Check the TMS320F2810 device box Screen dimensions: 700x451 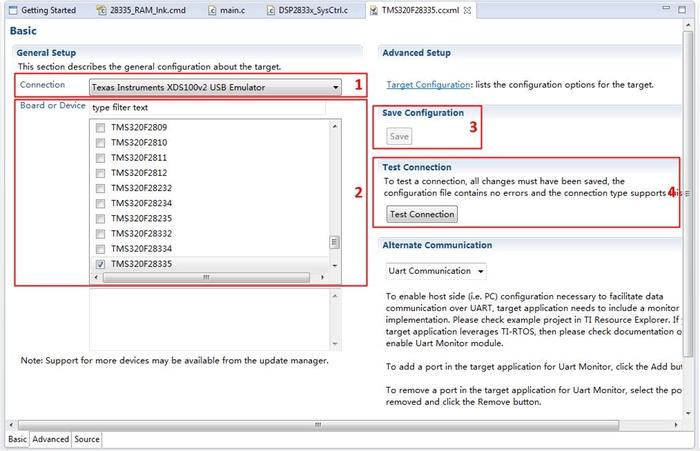(x=100, y=143)
